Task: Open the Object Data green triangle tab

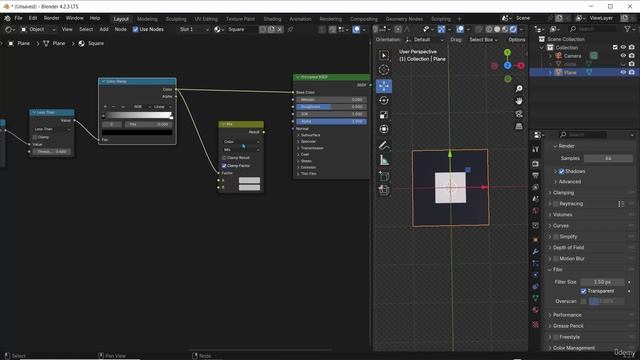Action: [x=536, y=298]
